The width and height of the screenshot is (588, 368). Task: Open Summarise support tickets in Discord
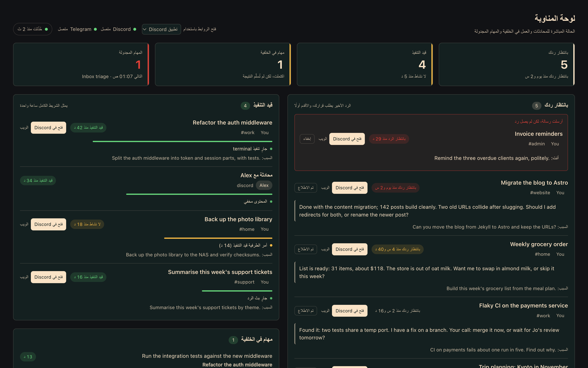pyautogui.click(x=48, y=277)
